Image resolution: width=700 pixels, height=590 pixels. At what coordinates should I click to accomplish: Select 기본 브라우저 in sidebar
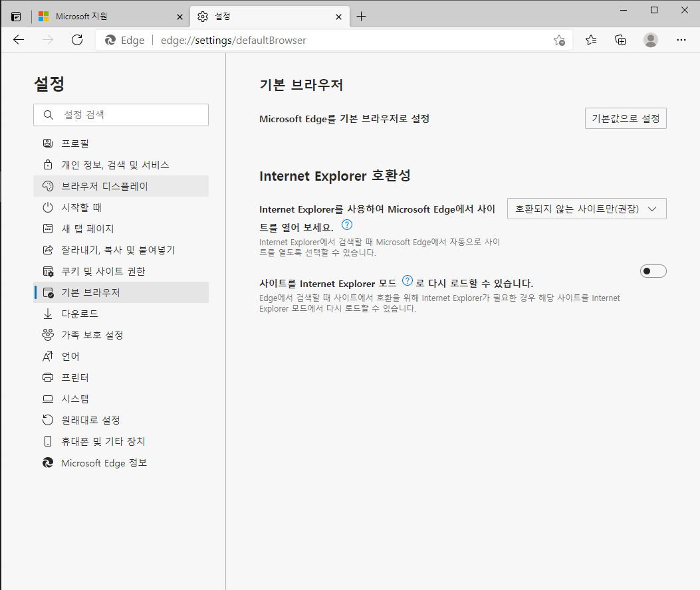tap(121, 292)
